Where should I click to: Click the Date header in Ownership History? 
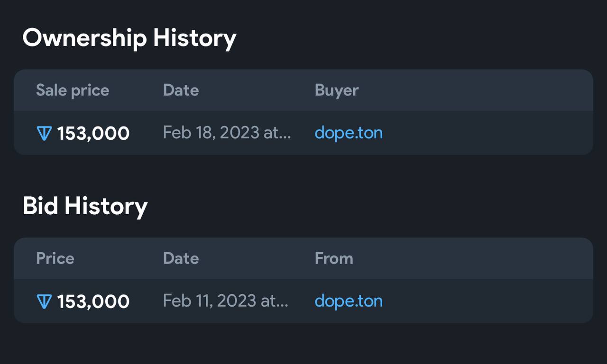click(x=181, y=90)
